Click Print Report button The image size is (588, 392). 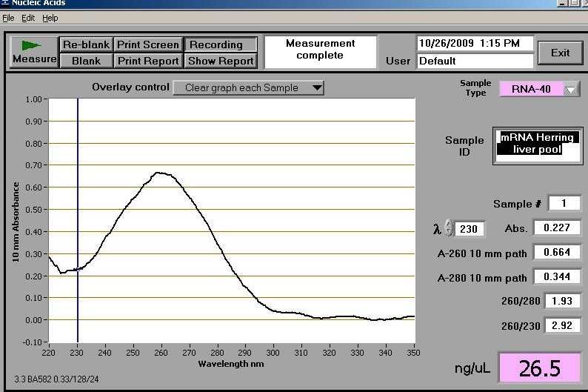[148, 61]
